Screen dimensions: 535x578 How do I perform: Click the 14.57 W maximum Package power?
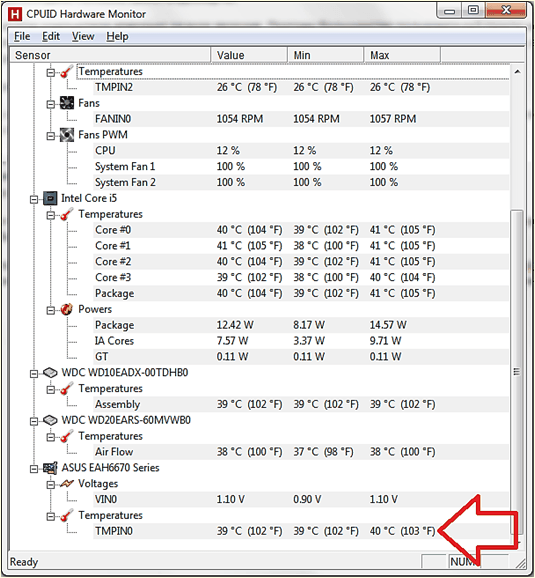click(388, 325)
